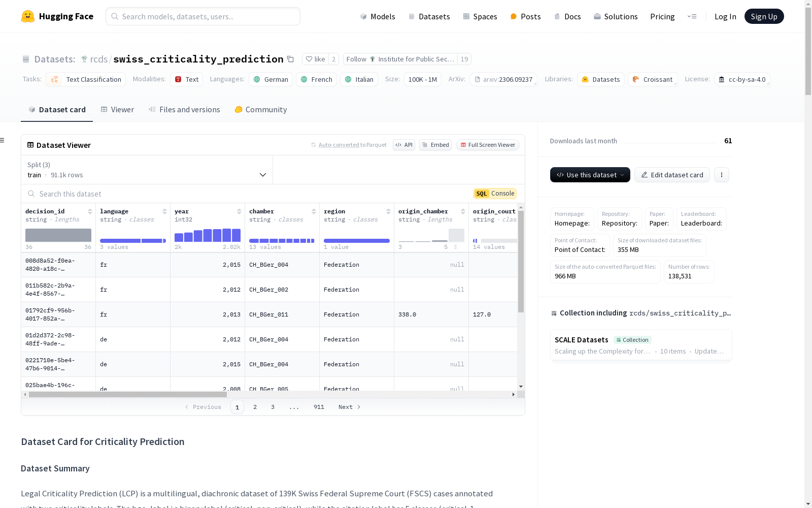The height and width of the screenshot is (508, 812).
Task: Click Next page button
Action: (x=349, y=407)
